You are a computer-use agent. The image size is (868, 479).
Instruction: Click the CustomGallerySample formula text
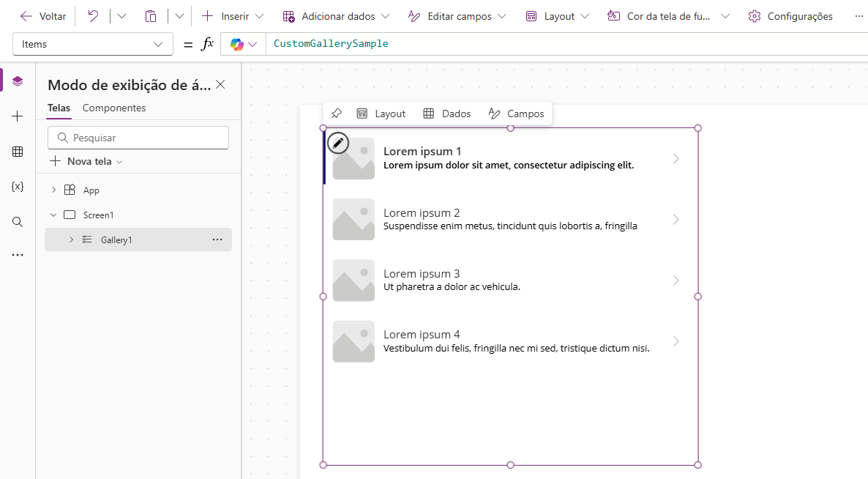click(331, 43)
